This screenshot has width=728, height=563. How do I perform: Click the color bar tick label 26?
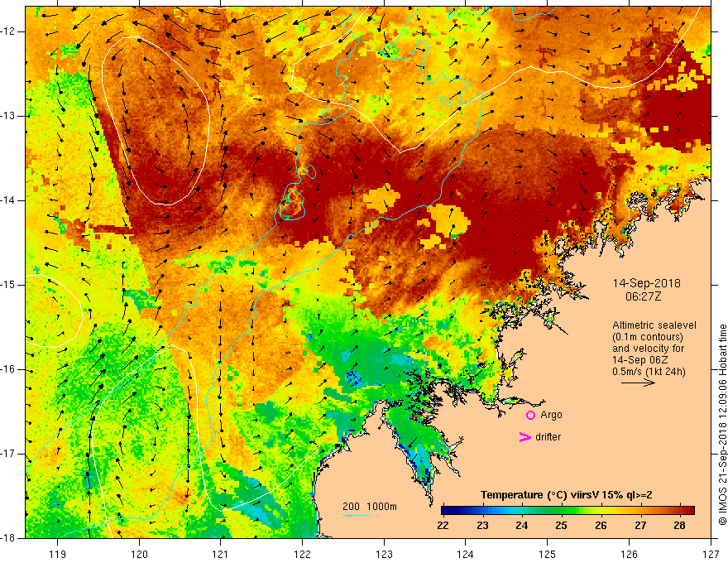click(601, 526)
